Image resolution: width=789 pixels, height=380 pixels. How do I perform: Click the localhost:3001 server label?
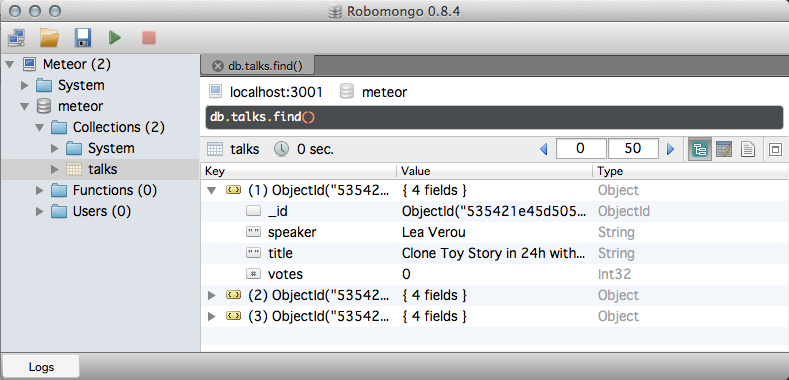276,92
